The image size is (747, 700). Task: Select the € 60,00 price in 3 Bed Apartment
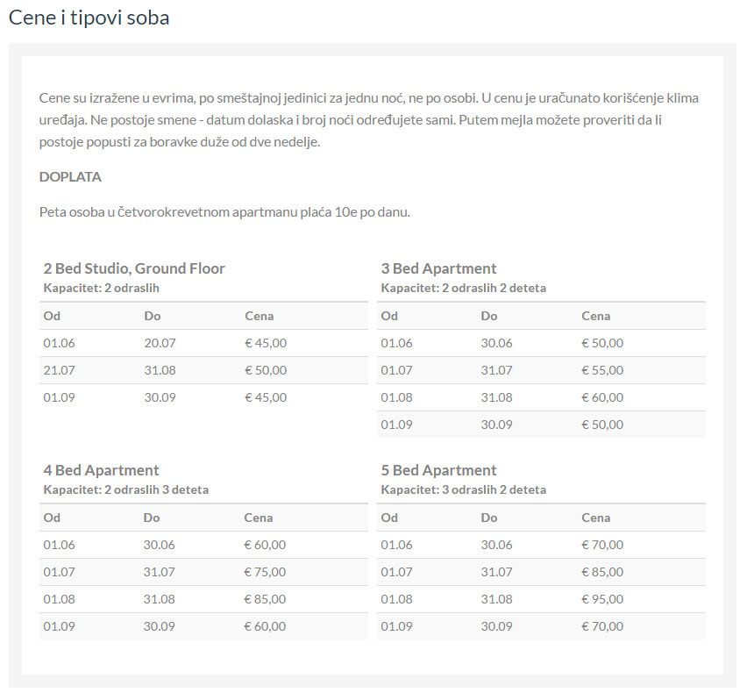tap(602, 397)
